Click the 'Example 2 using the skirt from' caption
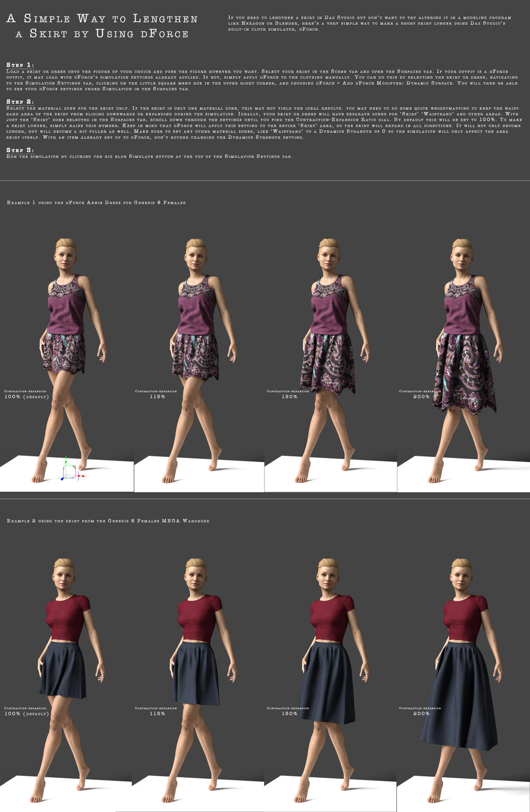This screenshot has width=530, height=812. [108, 521]
